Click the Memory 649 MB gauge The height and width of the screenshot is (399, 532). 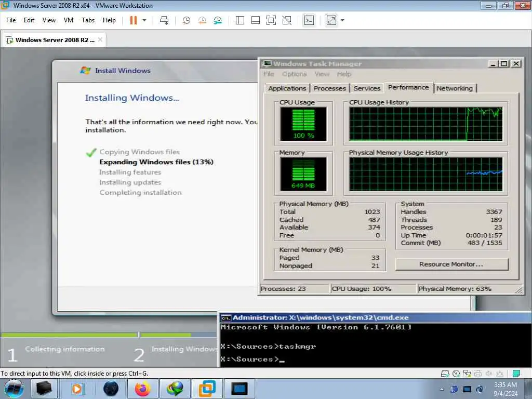click(303, 174)
